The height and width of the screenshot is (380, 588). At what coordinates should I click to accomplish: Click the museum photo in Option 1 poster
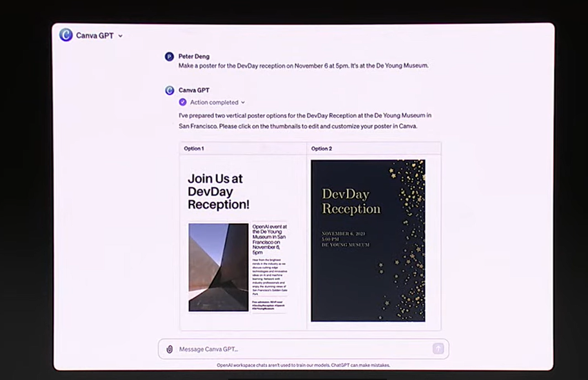219,267
